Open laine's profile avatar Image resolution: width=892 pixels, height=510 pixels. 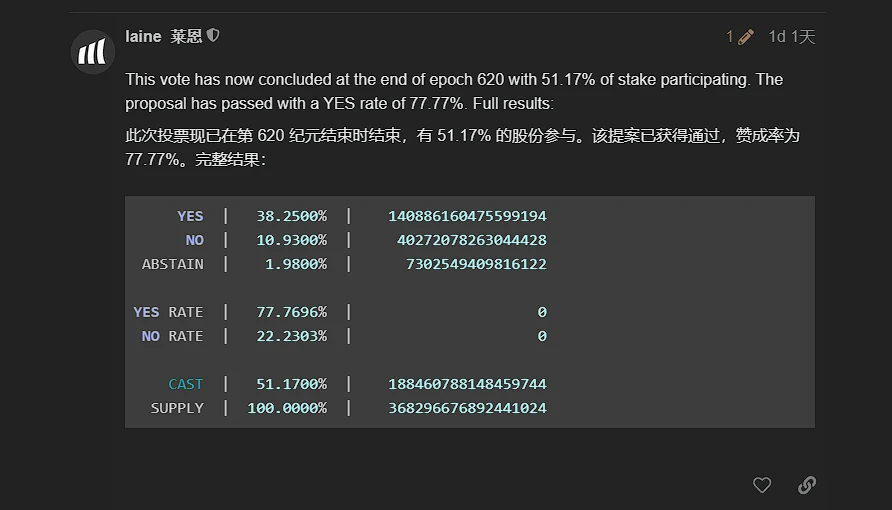click(93, 52)
